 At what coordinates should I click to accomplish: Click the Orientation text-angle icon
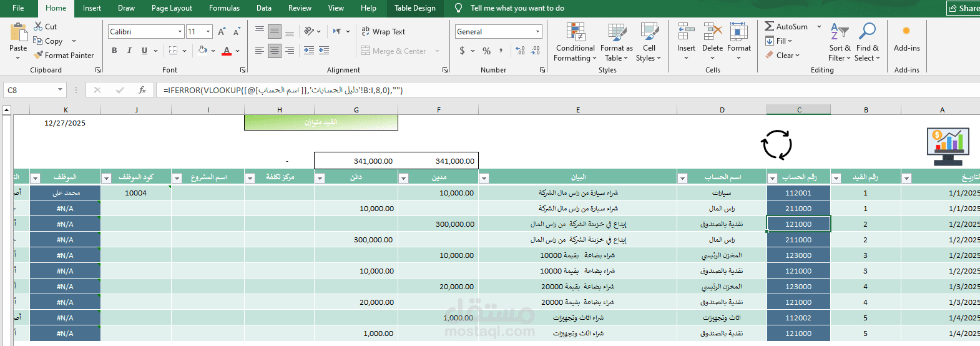pos(310,31)
